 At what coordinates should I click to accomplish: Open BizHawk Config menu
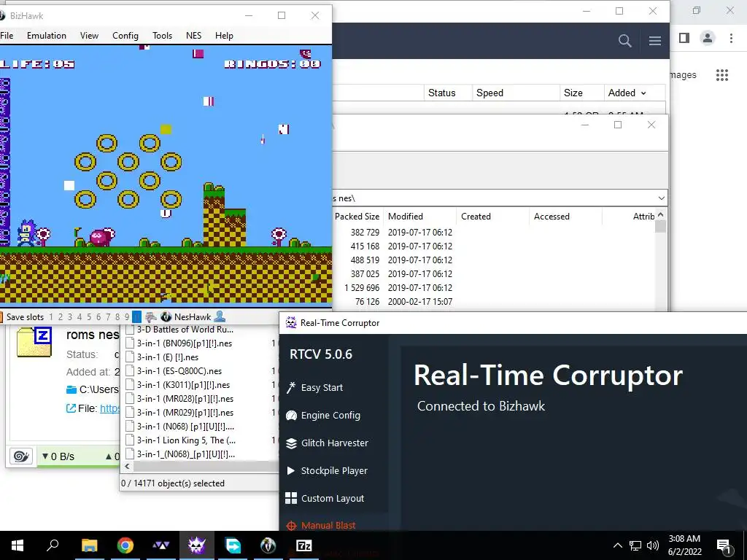[125, 36]
